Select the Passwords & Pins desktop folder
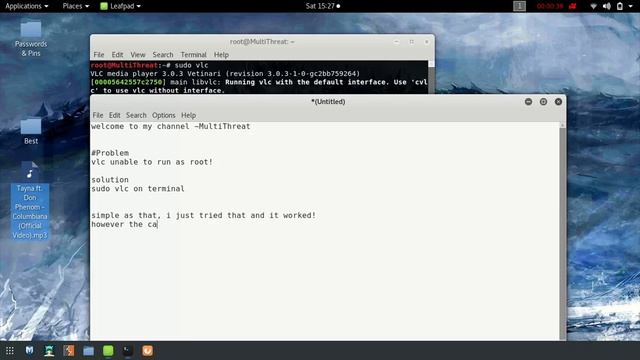 pos(31,39)
